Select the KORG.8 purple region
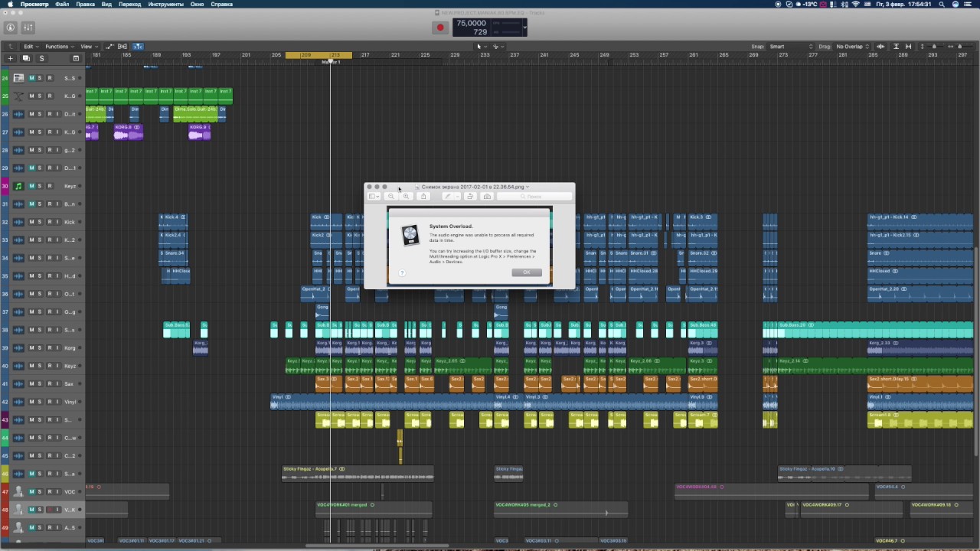This screenshot has height=551, width=980. [x=128, y=132]
